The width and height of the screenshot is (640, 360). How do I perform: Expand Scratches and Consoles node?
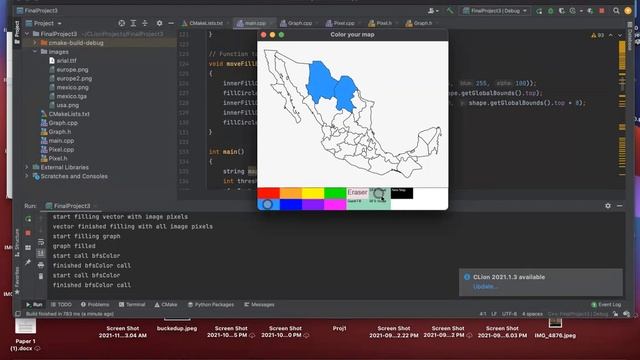(27, 176)
